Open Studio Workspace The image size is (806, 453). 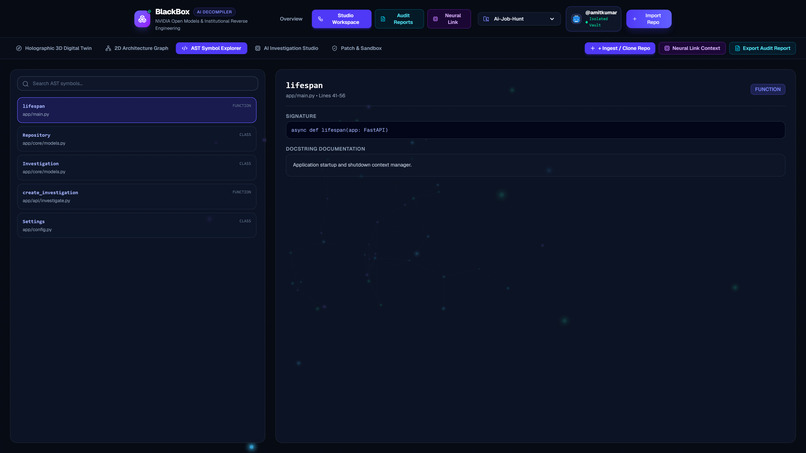pos(341,19)
